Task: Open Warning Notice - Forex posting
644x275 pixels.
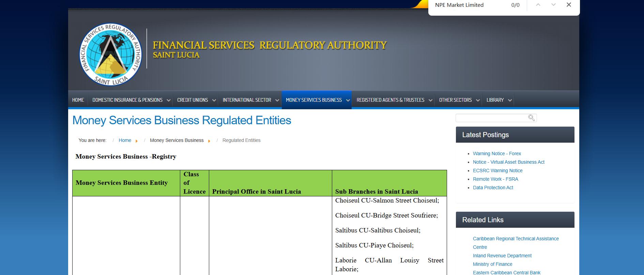Action: 497,153
